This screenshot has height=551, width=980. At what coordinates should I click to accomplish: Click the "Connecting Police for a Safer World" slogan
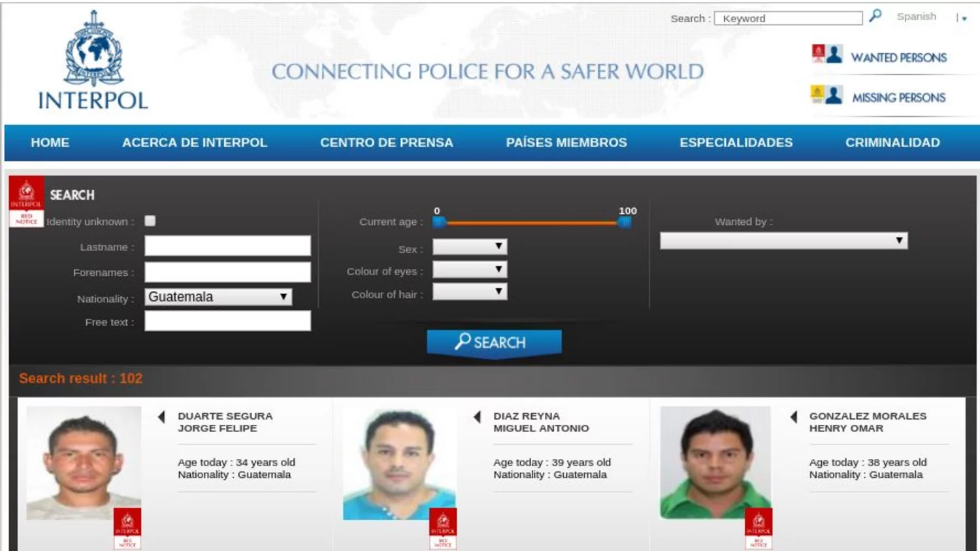point(487,71)
